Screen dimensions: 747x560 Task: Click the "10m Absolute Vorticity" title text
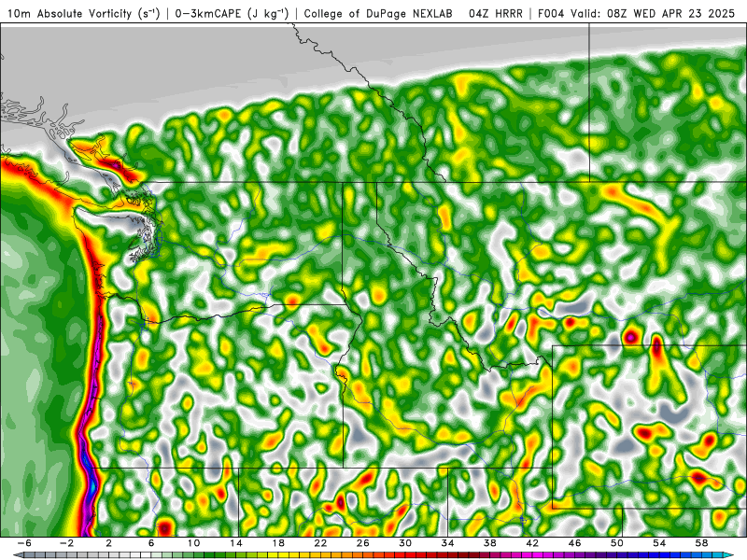[x=69, y=14]
